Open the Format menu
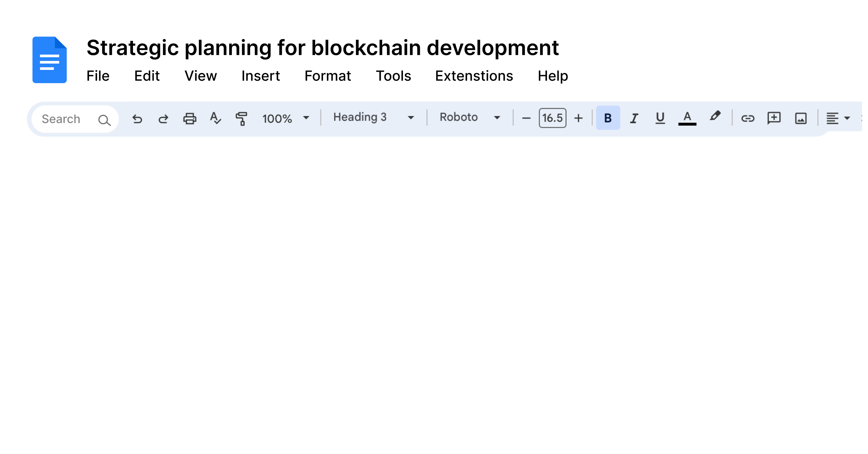Image resolution: width=868 pixels, height=454 pixels. click(x=327, y=76)
